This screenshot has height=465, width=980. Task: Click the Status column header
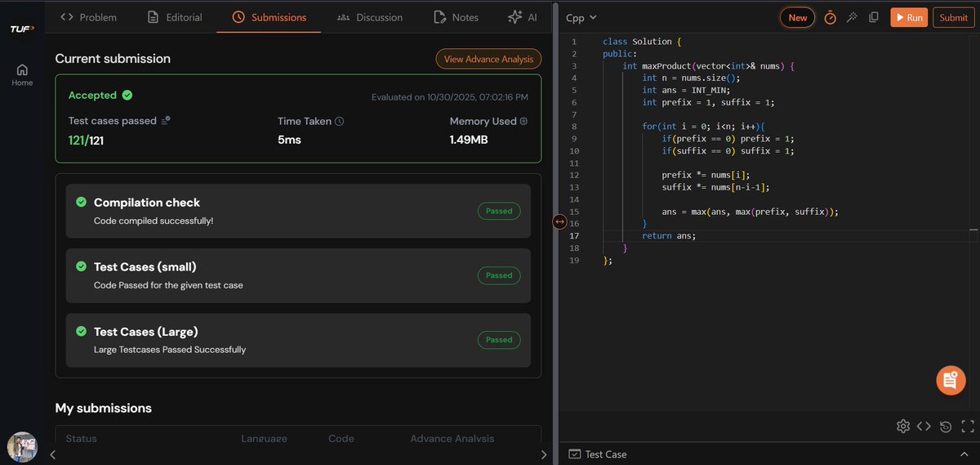(x=81, y=439)
